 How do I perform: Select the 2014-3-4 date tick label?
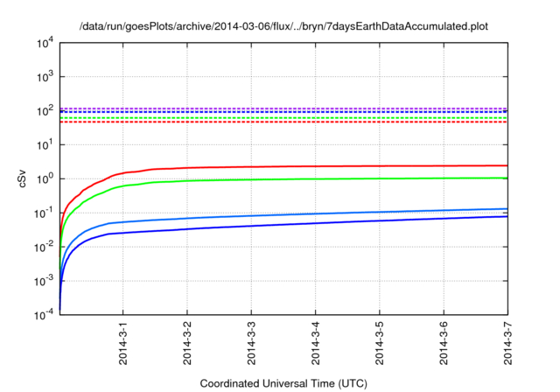pyautogui.click(x=315, y=343)
